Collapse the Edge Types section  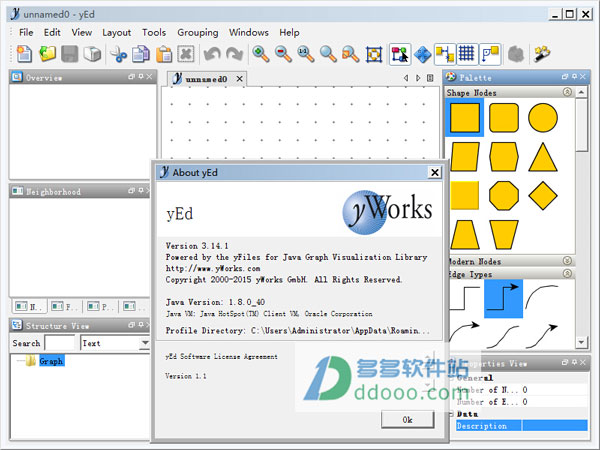(567, 274)
